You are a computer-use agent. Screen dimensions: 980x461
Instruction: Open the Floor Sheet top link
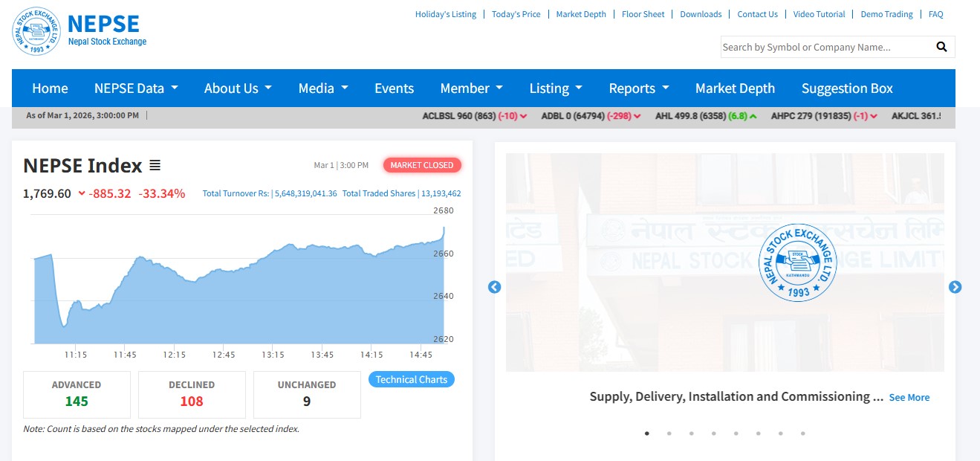coord(643,14)
